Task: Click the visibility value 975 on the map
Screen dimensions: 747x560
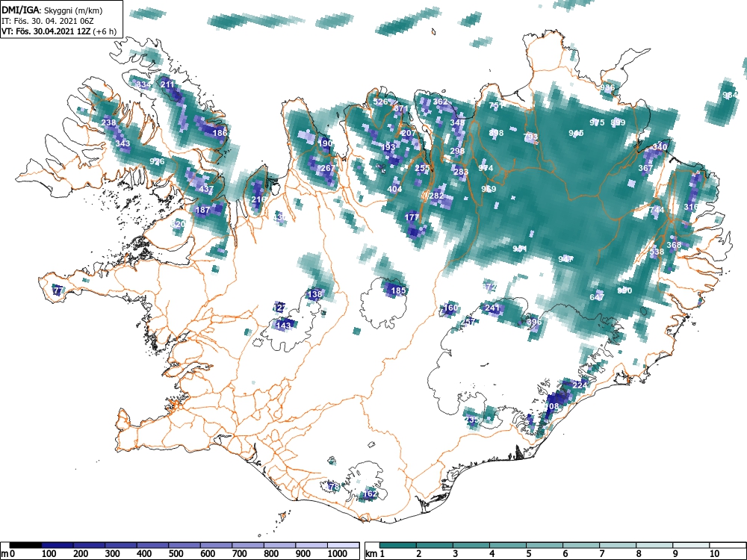Action: tap(597, 122)
